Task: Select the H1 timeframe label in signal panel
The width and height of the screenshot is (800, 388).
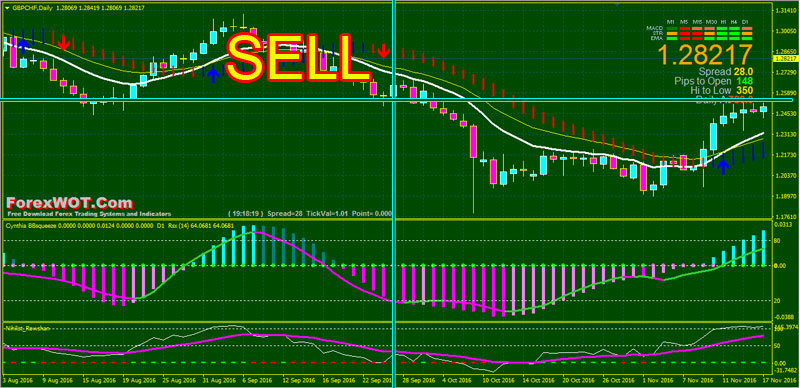Action: [723, 22]
